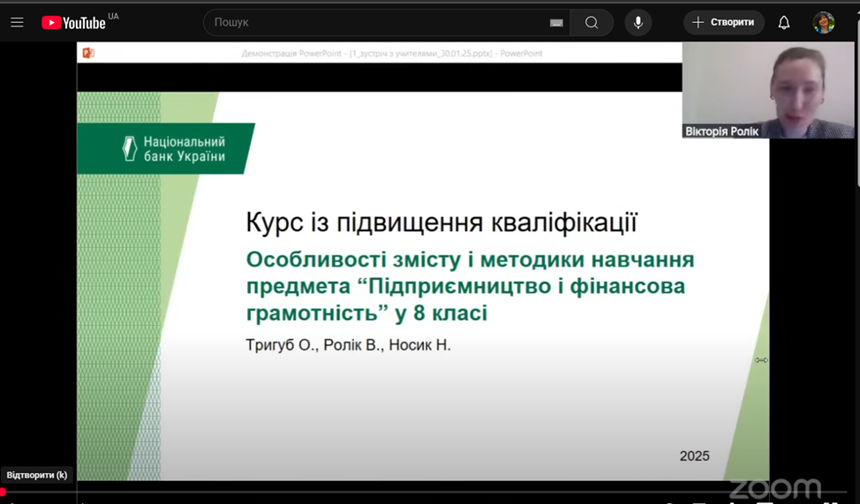860x504 pixels.
Task: Click the Створити (Create) button
Action: (x=724, y=23)
